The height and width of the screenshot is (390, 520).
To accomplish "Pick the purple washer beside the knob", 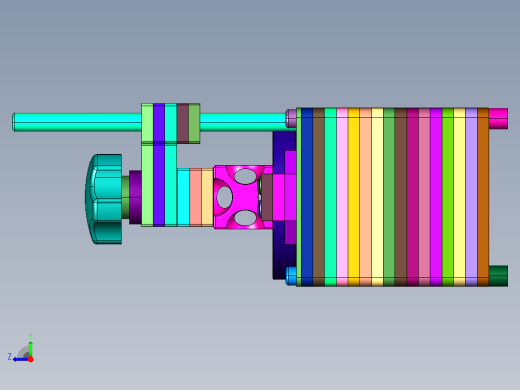I will [x=135, y=197].
